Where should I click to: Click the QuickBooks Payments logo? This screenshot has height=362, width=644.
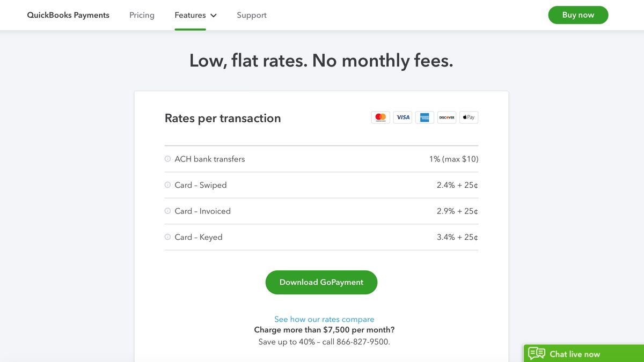coord(68,15)
